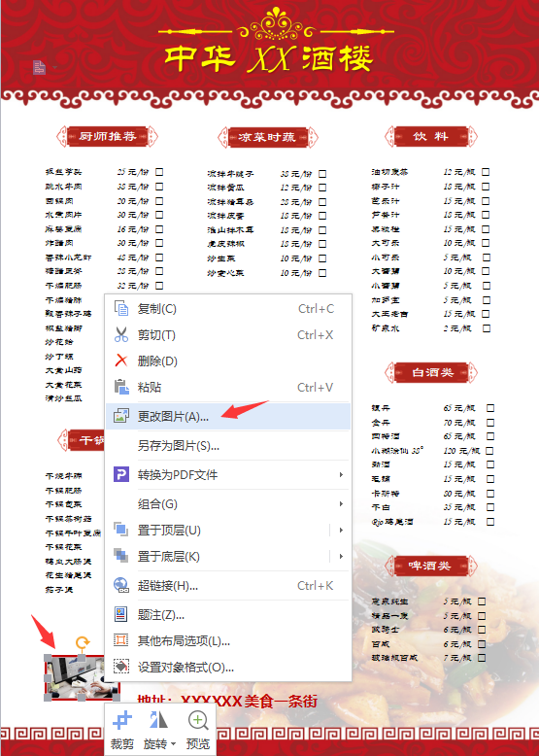The image size is (539, 756).
Task: Open the small arrow beside the layout options icon
Action: 54,67
